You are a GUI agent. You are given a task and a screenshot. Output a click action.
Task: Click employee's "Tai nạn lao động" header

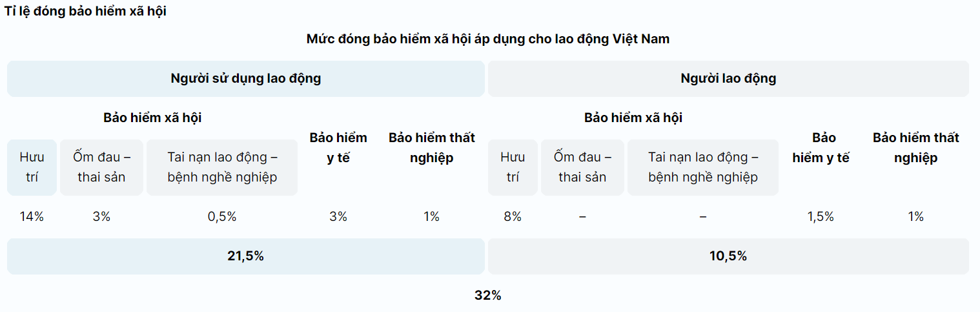(x=703, y=167)
